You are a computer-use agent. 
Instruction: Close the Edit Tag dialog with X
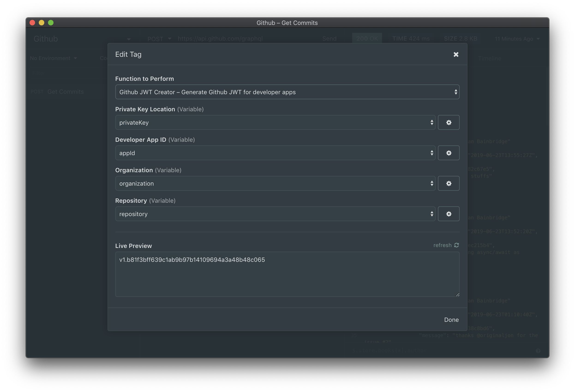(456, 54)
